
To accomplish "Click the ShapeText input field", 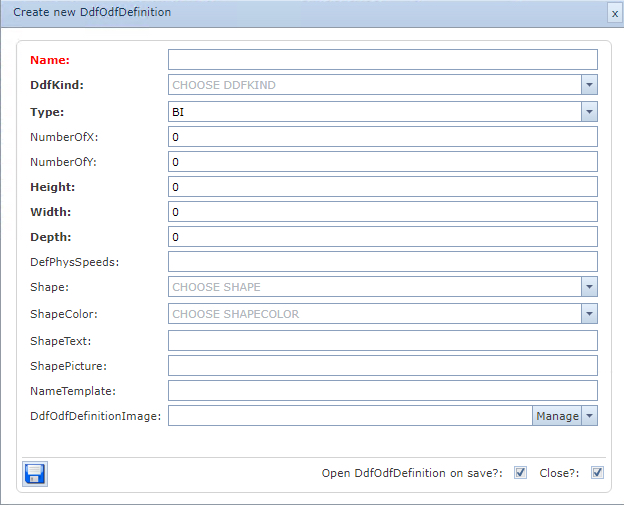I will pyautogui.click(x=382, y=341).
